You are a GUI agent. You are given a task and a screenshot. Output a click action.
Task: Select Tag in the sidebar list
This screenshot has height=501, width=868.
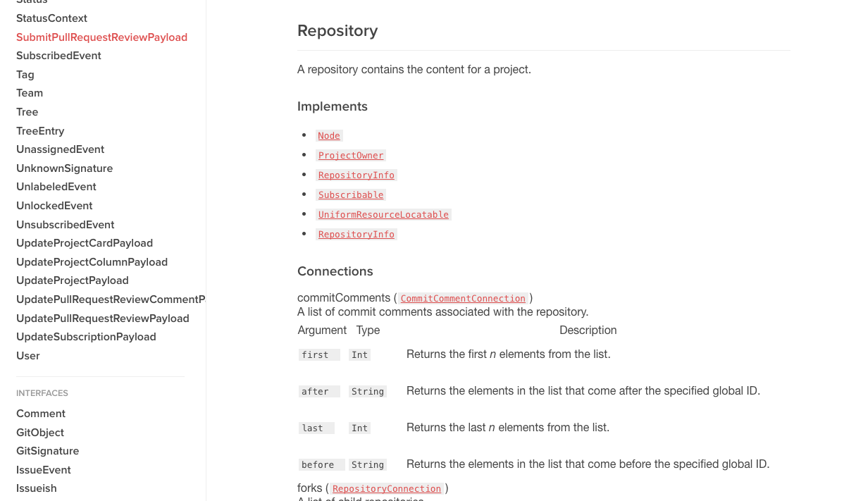point(25,75)
